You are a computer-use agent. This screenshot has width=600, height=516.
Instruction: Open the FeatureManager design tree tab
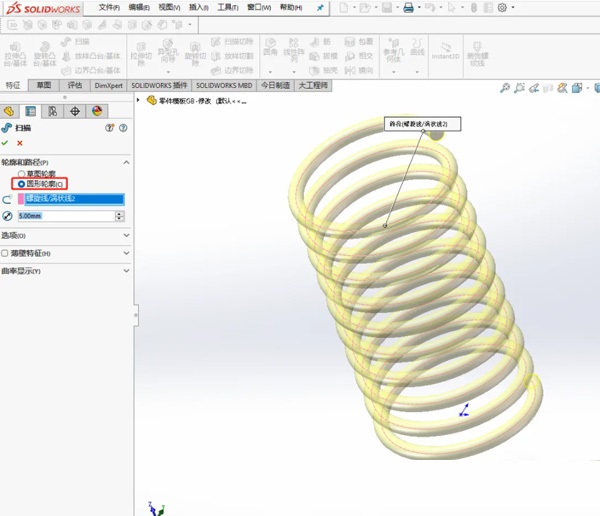(x=10, y=110)
